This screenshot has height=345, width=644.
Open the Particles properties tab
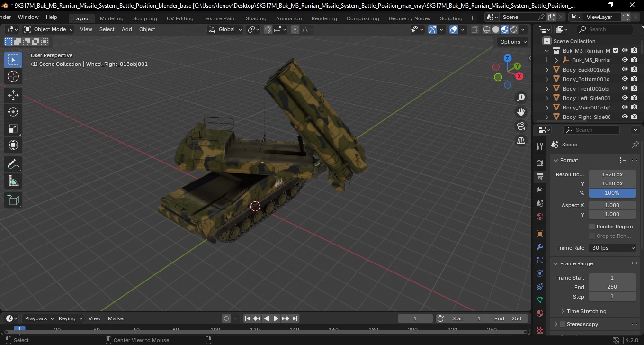click(540, 260)
